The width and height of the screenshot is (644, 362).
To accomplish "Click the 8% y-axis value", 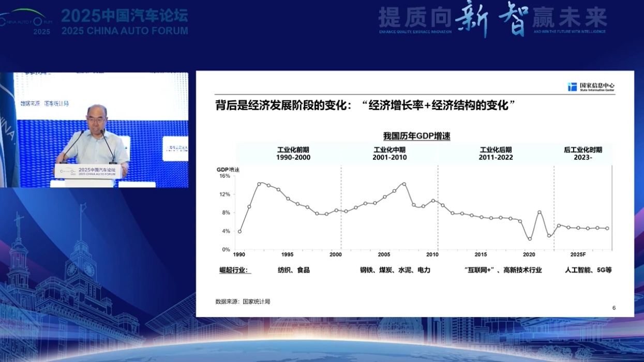I will (x=226, y=213).
